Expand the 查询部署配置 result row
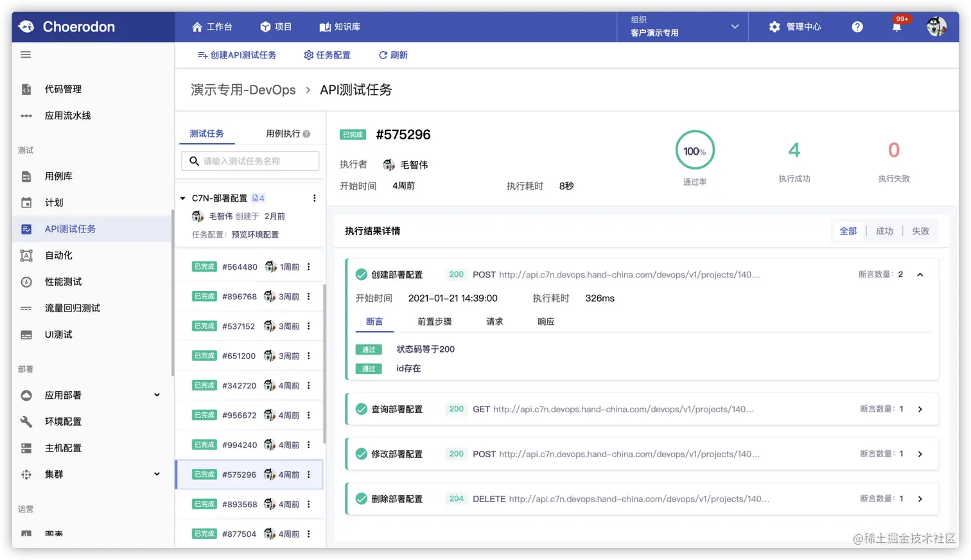Viewport: 971px width, 560px height. pos(920,409)
